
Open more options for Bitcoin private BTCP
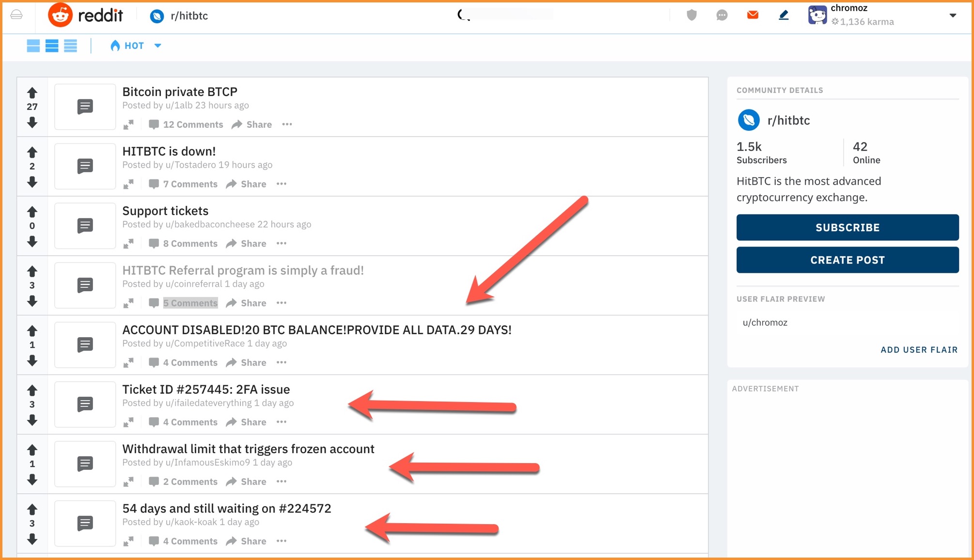(287, 124)
